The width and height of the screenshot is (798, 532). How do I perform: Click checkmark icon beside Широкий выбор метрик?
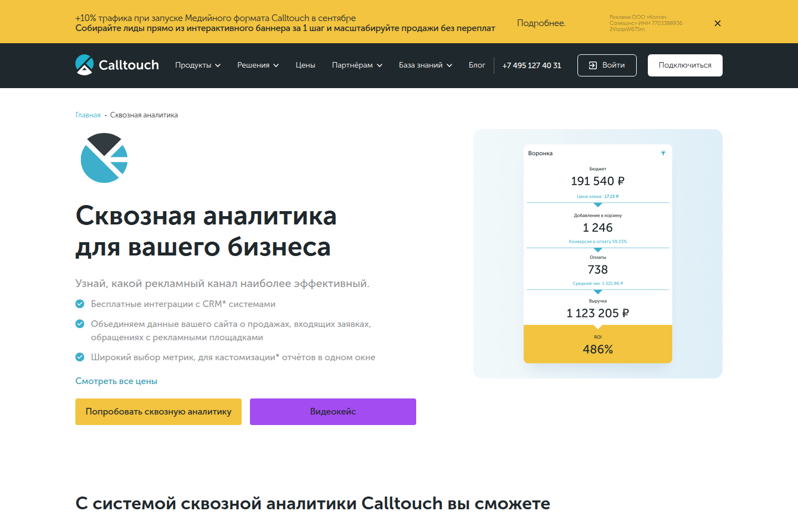80,357
